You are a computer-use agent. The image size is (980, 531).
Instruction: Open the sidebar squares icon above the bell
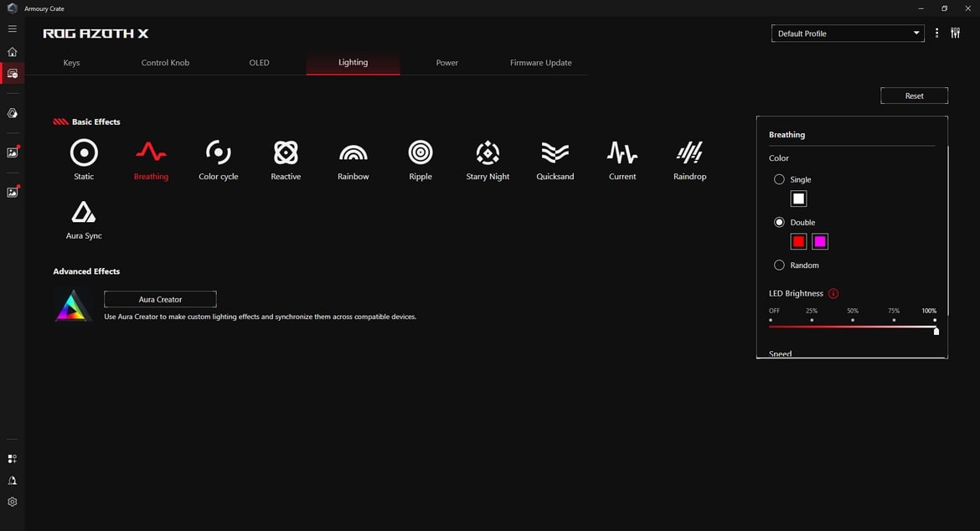(x=12, y=458)
